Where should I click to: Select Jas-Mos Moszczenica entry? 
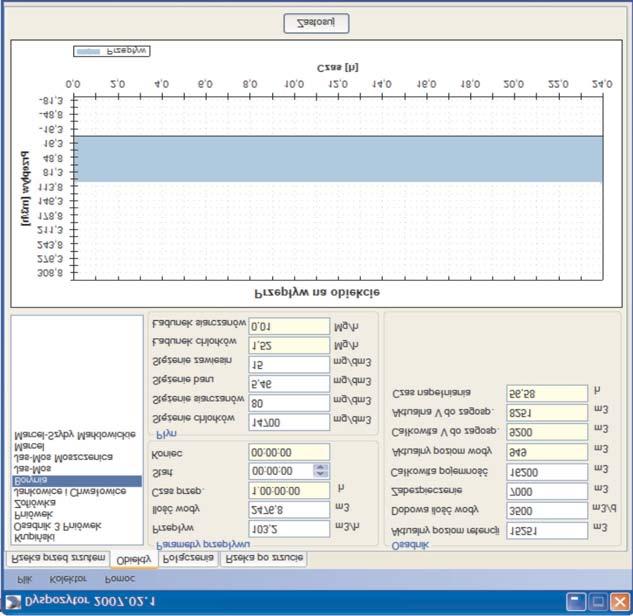tap(63, 457)
